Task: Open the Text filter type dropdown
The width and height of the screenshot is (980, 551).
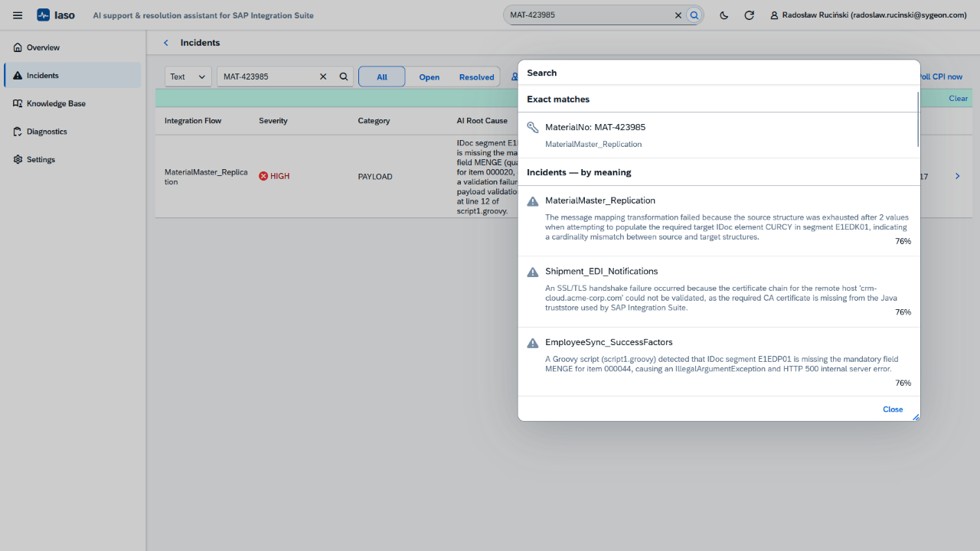Action: point(188,77)
